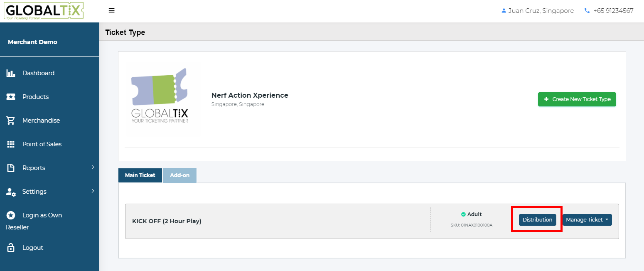The width and height of the screenshot is (644, 271).
Task: Click the user profile icon beside Juan Cruz
Action: 504,11
